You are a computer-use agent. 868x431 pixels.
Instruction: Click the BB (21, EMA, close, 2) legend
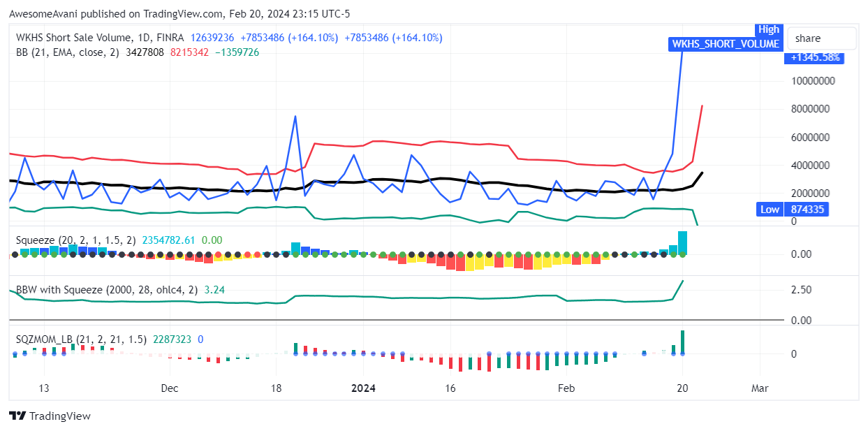click(x=68, y=52)
